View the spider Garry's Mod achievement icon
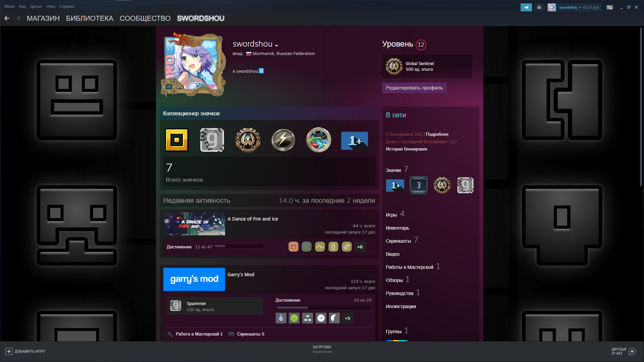The width and height of the screenshot is (644, 362). point(281,318)
